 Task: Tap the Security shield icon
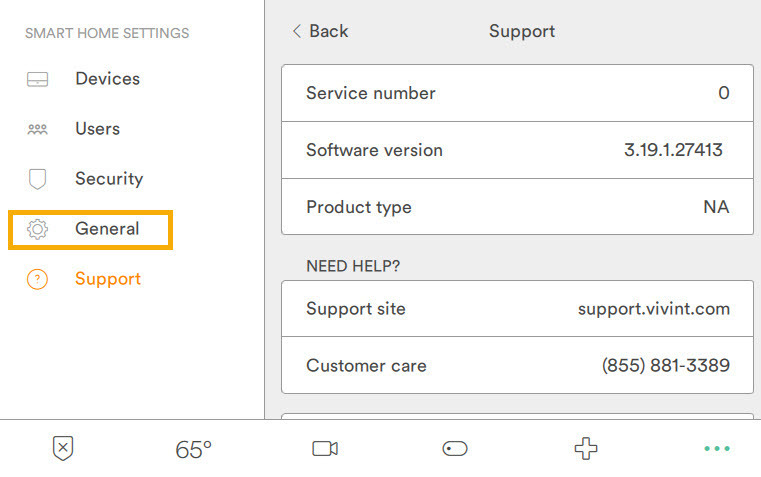click(x=37, y=179)
